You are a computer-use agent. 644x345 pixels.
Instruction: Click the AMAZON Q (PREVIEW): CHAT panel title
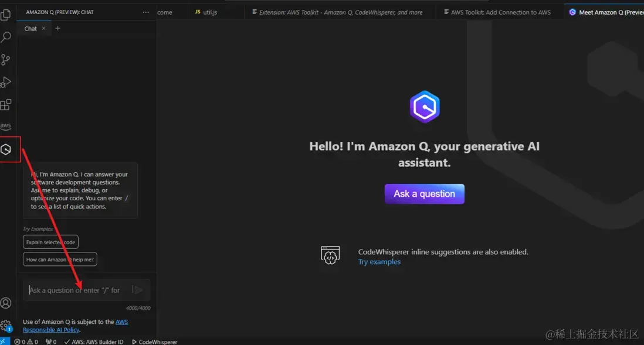60,12
